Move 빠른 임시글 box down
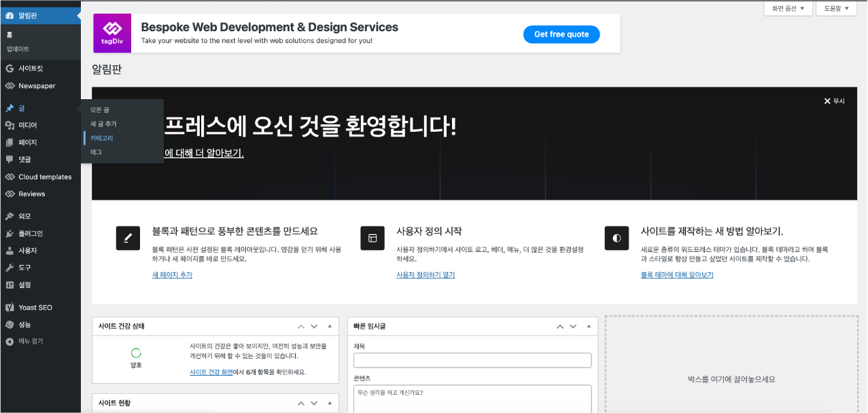This screenshot has width=868, height=413. [x=572, y=327]
